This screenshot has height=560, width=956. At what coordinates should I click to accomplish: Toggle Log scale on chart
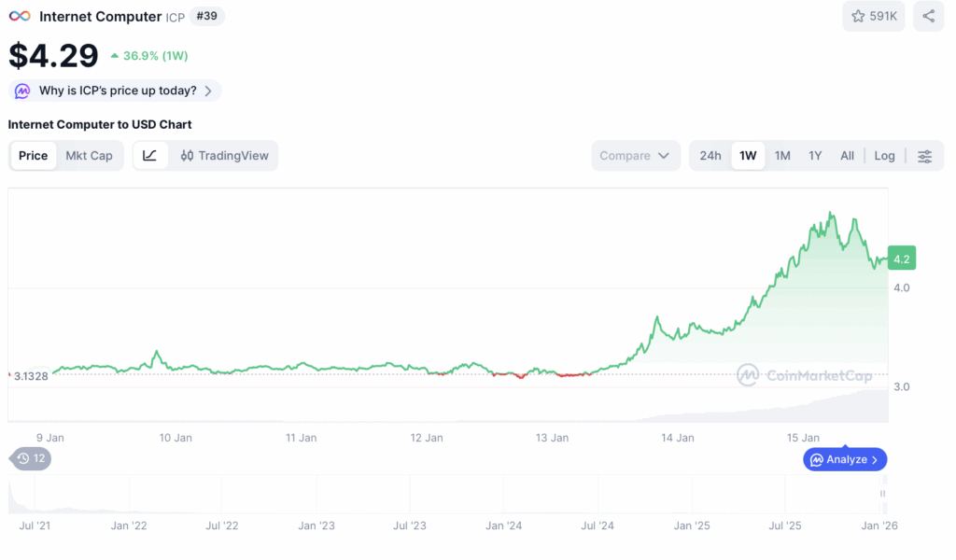point(884,156)
